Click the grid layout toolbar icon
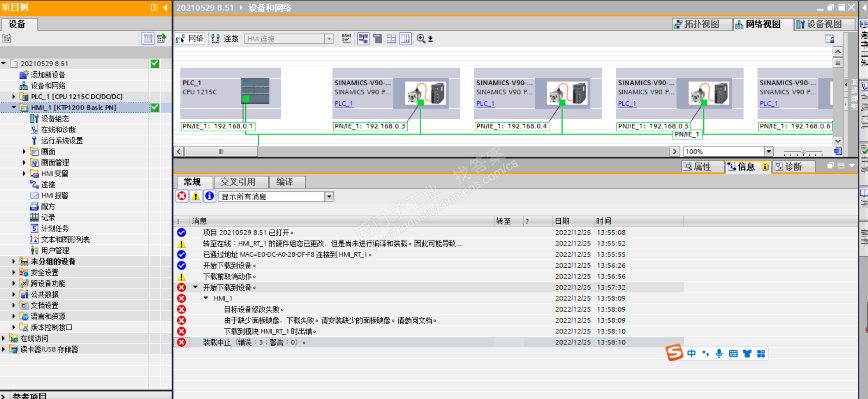 (391, 39)
